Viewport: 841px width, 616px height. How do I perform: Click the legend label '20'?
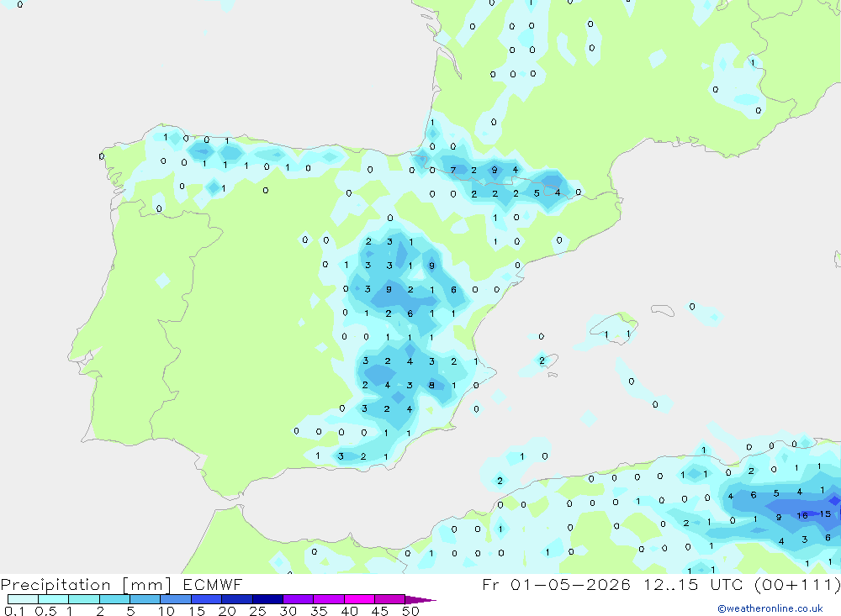[x=227, y=611]
